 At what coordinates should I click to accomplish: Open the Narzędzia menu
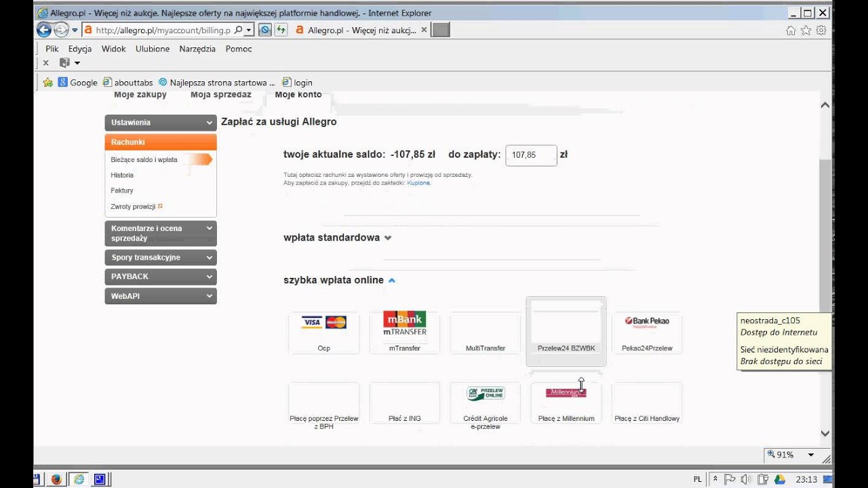(197, 49)
